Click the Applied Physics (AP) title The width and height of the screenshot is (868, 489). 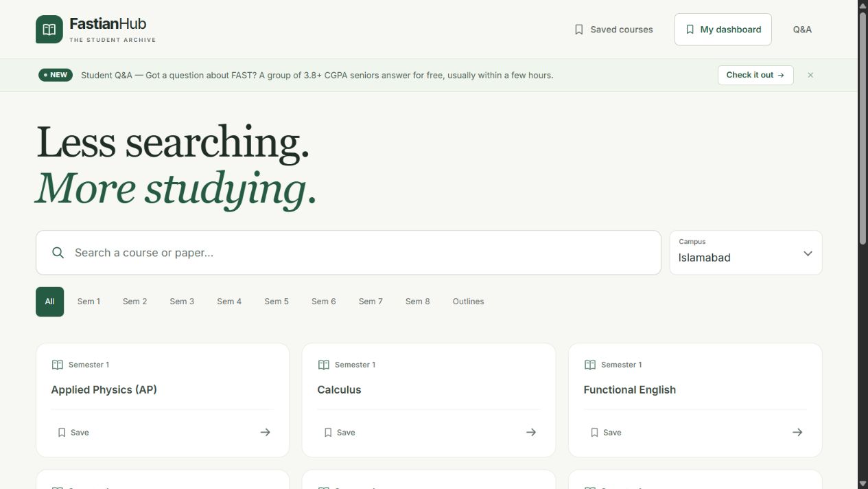click(x=104, y=389)
